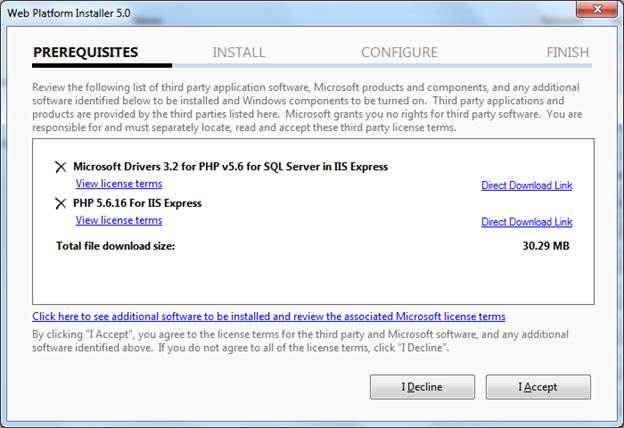Viewport: 624px width, 428px height.
Task: View license terms for PHP 5.6.16
Action: coord(119,220)
